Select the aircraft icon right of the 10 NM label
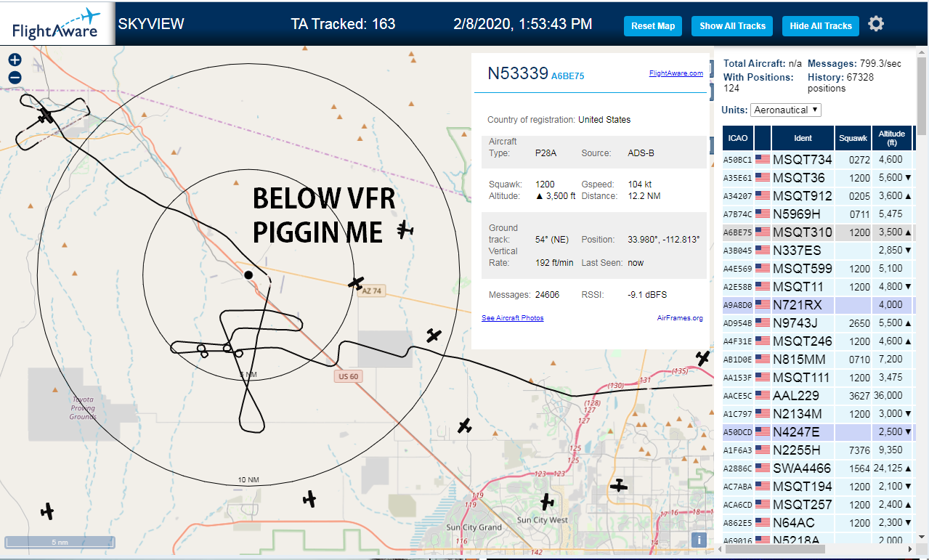Screen dimensions: 929x560 [x=310, y=498]
